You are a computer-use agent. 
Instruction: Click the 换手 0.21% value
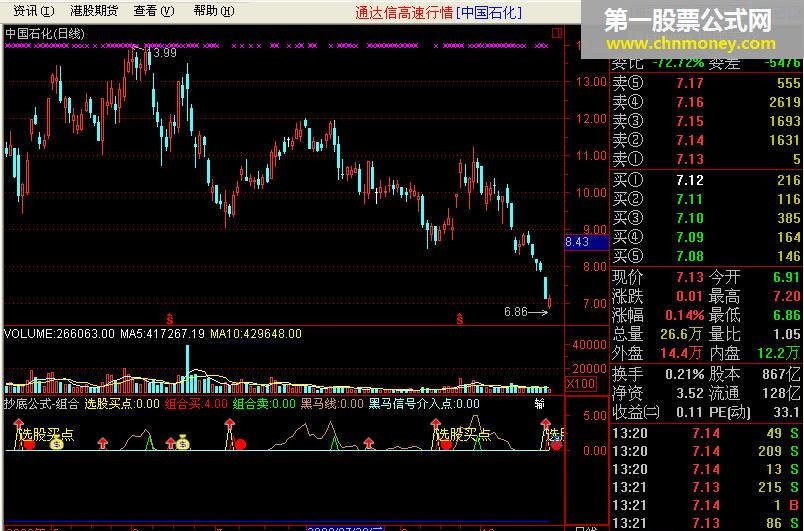click(685, 374)
